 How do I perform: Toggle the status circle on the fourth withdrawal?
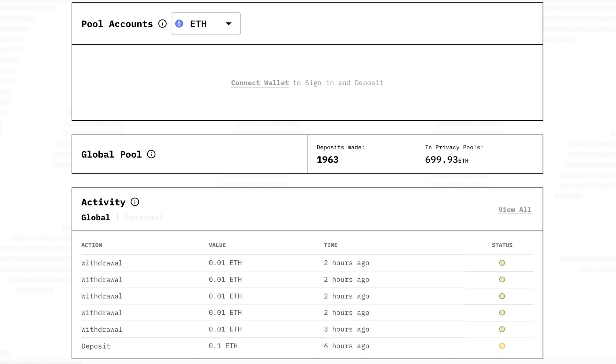coord(502,313)
